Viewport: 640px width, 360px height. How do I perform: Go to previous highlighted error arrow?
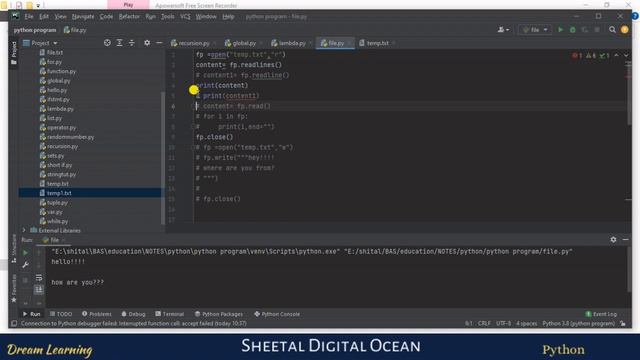click(x=616, y=56)
